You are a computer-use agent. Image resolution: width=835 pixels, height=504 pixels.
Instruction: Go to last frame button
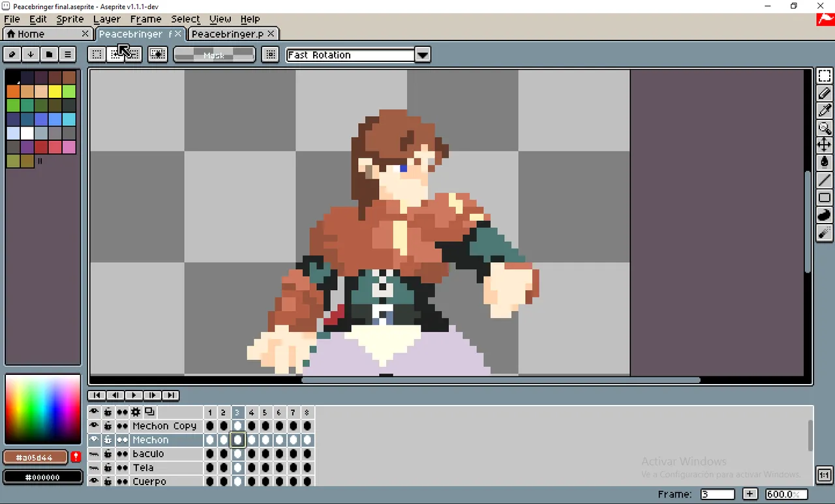[170, 395]
